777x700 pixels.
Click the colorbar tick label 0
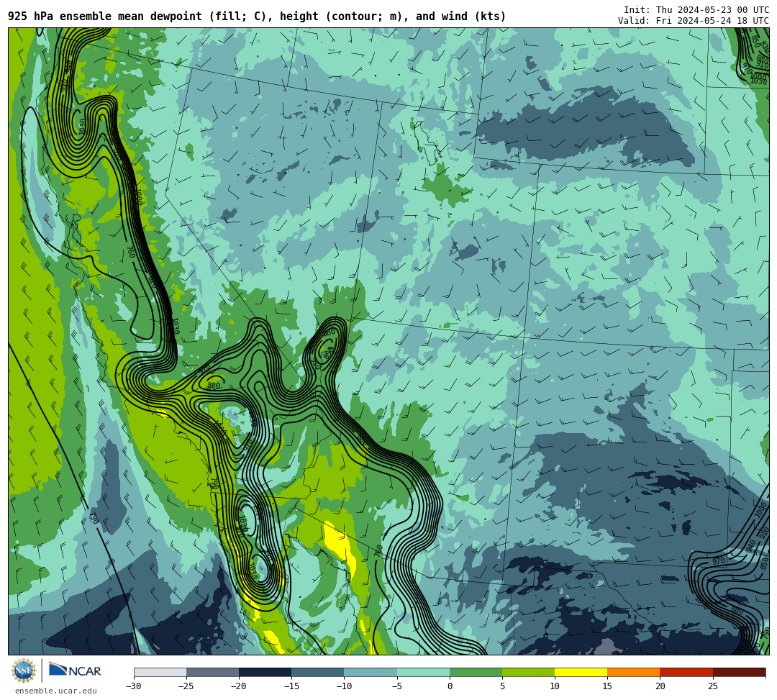[x=450, y=686]
